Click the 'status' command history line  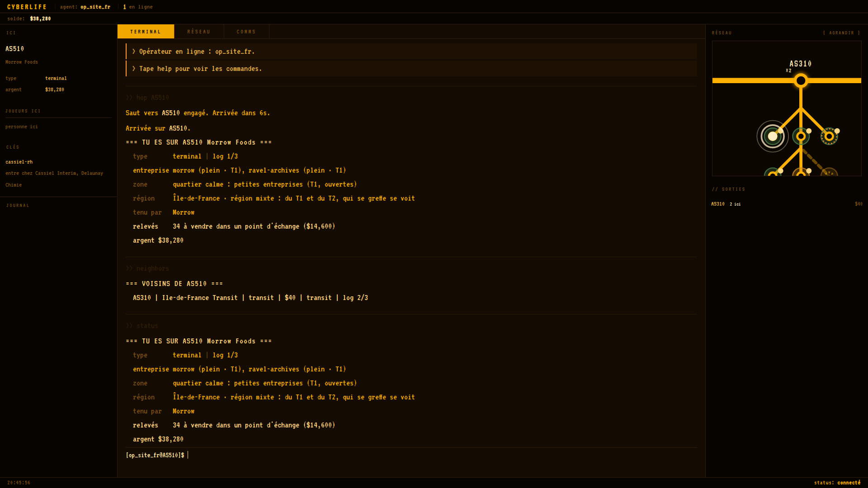[142, 326]
